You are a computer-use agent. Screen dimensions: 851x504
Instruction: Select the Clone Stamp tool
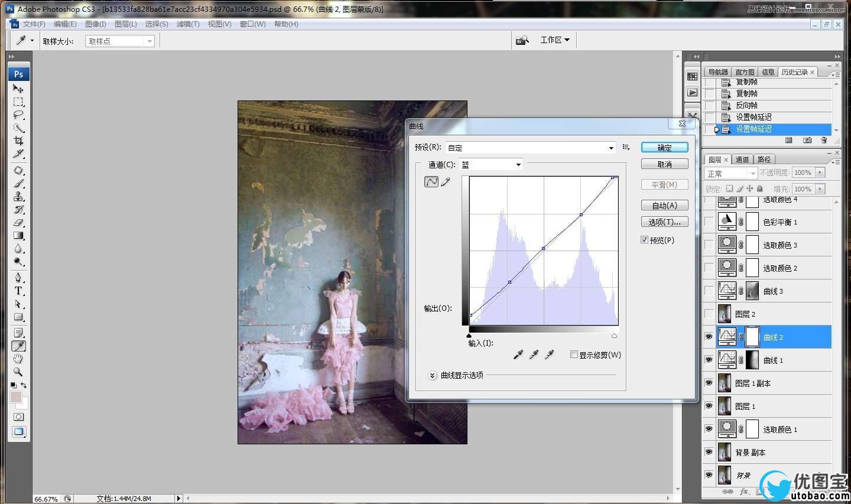(x=18, y=196)
